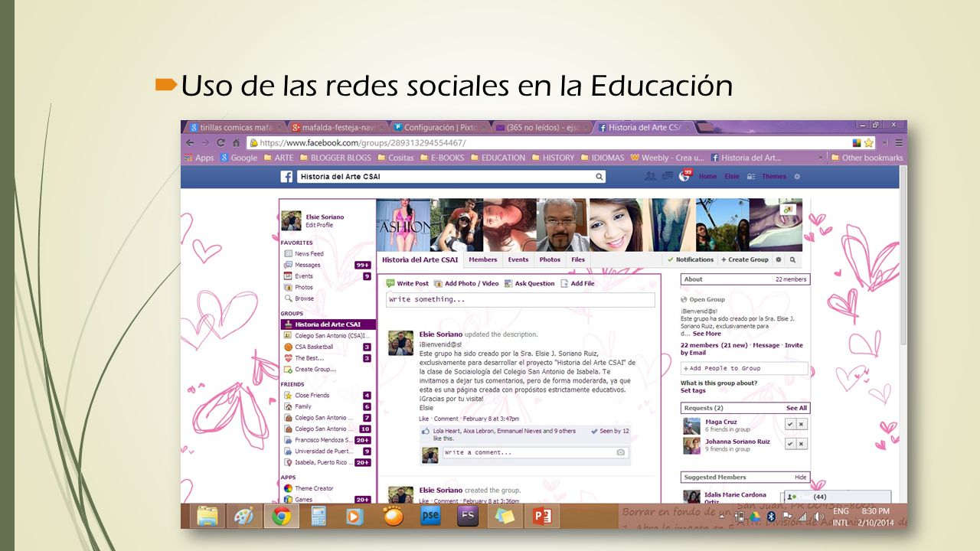
Task: Open Photoshop Elements from the taskbar
Action: pos(431,517)
